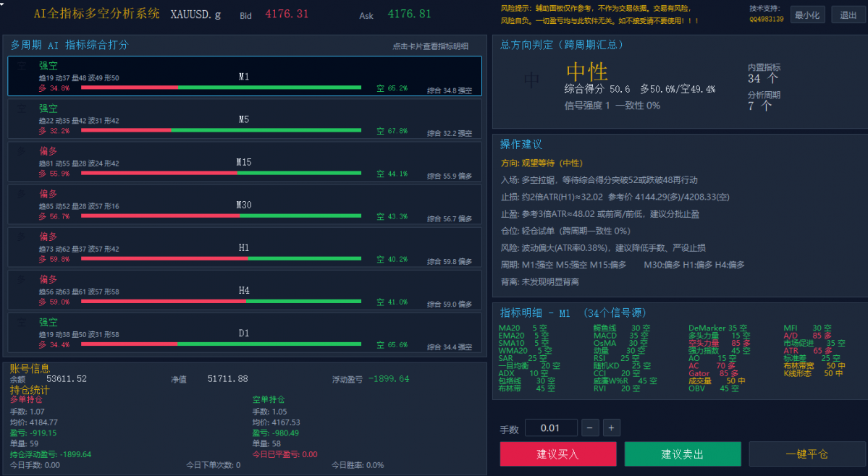
Task: Select the M5 timeframe card
Action: click(x=244, y=119)
